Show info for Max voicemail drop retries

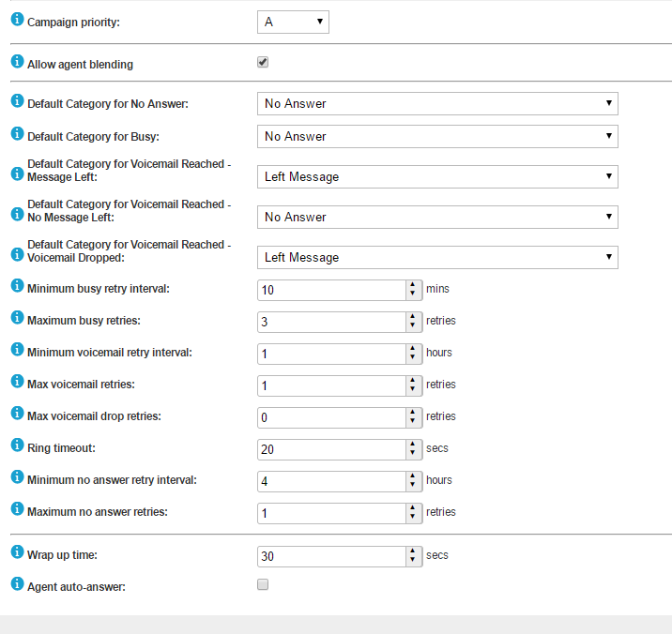[x=17, y=414]
